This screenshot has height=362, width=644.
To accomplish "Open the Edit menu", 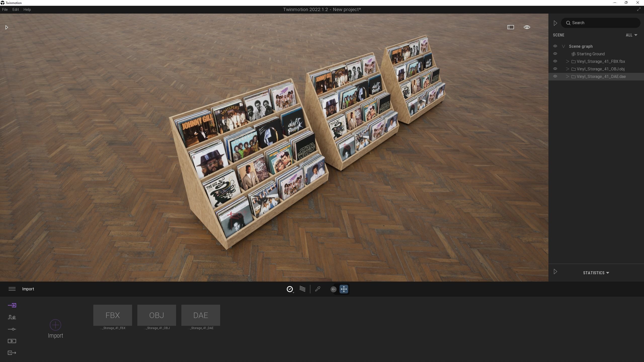I will point(16,10).
